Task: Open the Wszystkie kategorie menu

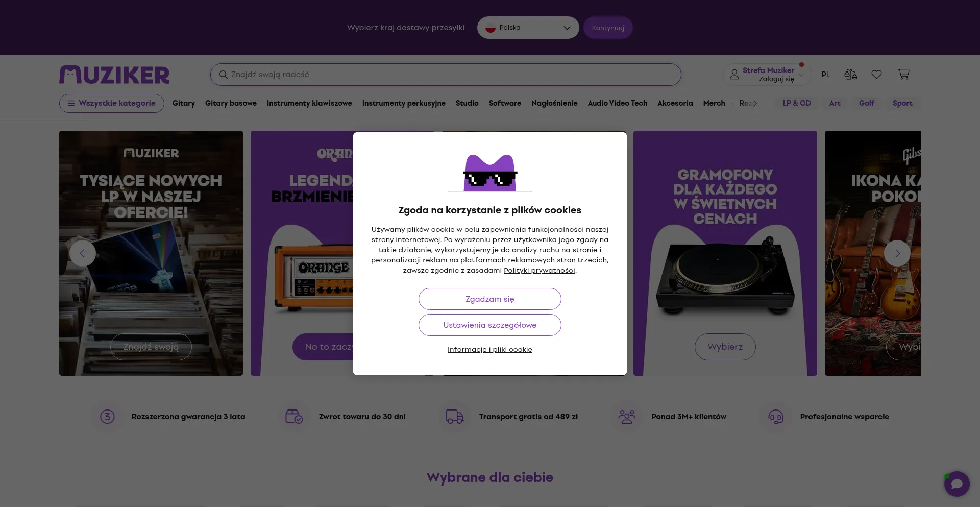Action: tap(112, 103)
